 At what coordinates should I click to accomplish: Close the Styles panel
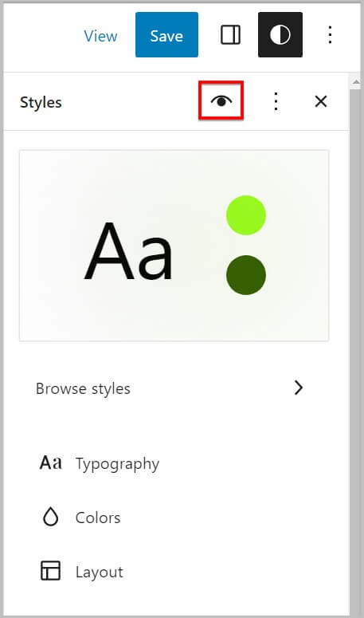tap(321, 102)
